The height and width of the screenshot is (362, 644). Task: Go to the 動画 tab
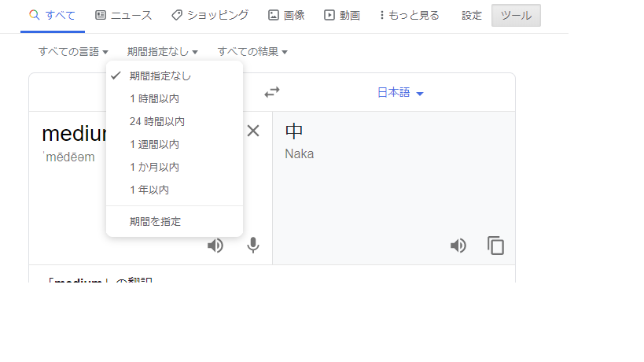[342, 15]
